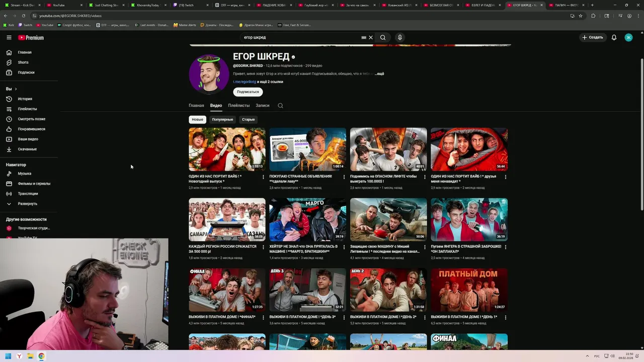This screenshot has height=362, width=644.
Task: Open options menu for ПОКУПАЮ СТРАННЫЕ ОБЪЯВЛЕНИЯ video
Action: [344, 177]
